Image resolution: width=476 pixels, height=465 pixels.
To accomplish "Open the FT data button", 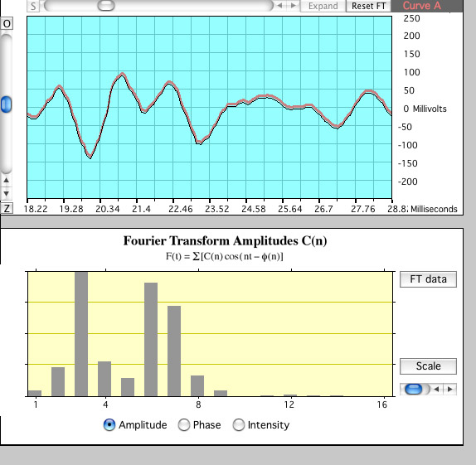I will [x=428, y=279].
